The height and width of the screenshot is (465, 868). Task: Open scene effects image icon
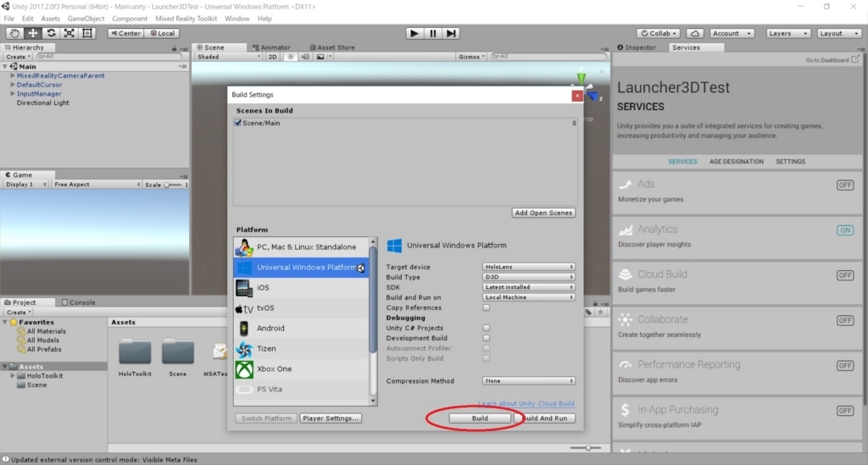coord(320,57)
